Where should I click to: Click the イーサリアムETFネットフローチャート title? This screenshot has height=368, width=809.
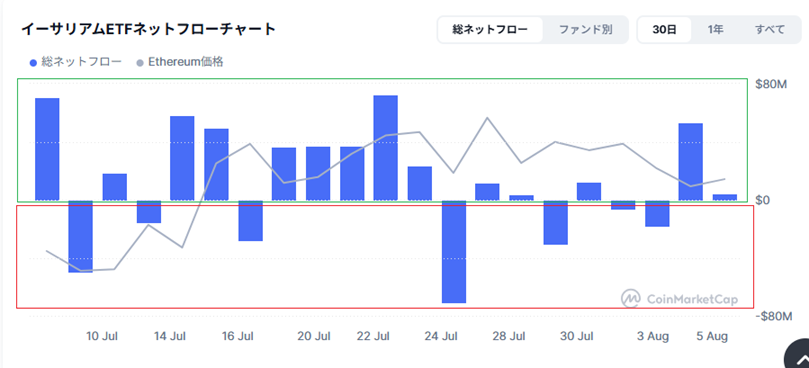[148, 29]
